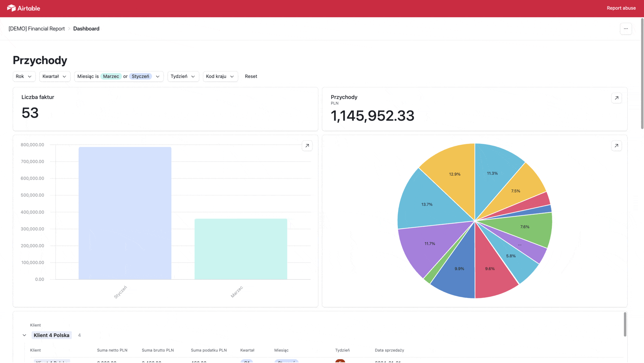644x363 pixels.
Task: Click the 12.9% slice of the pie chart
Action: coord(454,174)
